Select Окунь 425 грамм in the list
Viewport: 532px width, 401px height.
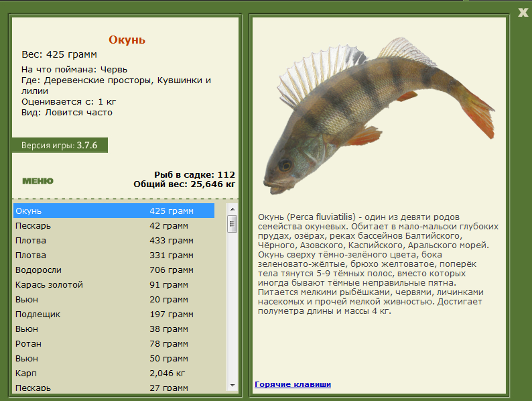pos(114,211)
